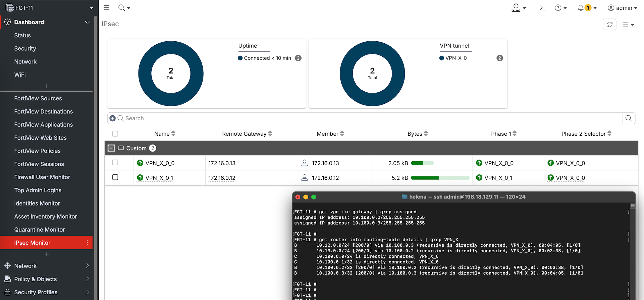Open FortiView Sessions in the sidebar
Viewport: 644px width, 300px height.
click(x=39, y=164)
